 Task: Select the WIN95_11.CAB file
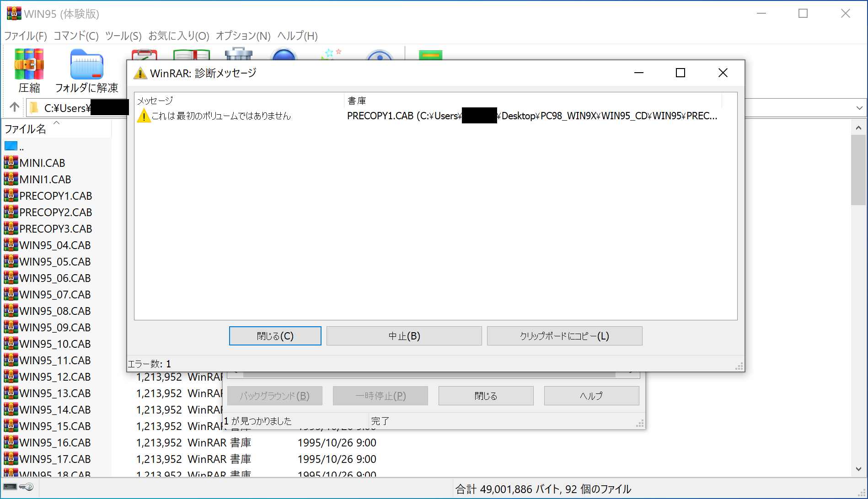(x=55, y=360)
